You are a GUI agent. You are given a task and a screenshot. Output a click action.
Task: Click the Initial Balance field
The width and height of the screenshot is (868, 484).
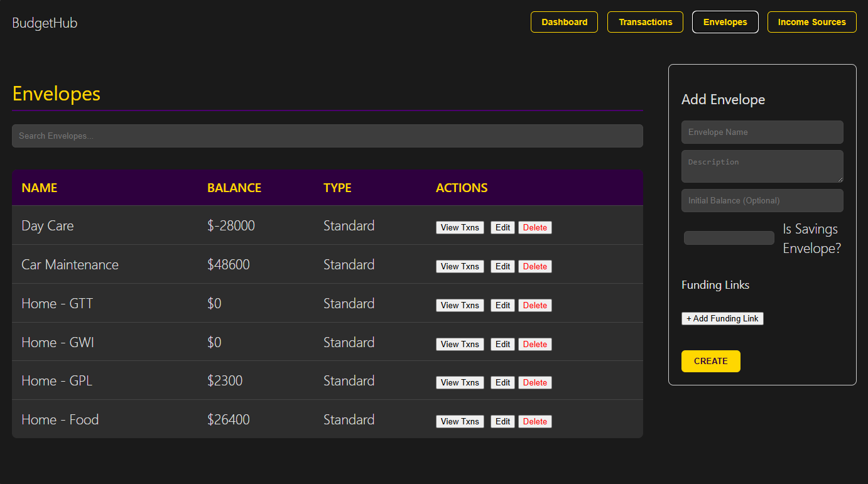(x=762, y=201)
